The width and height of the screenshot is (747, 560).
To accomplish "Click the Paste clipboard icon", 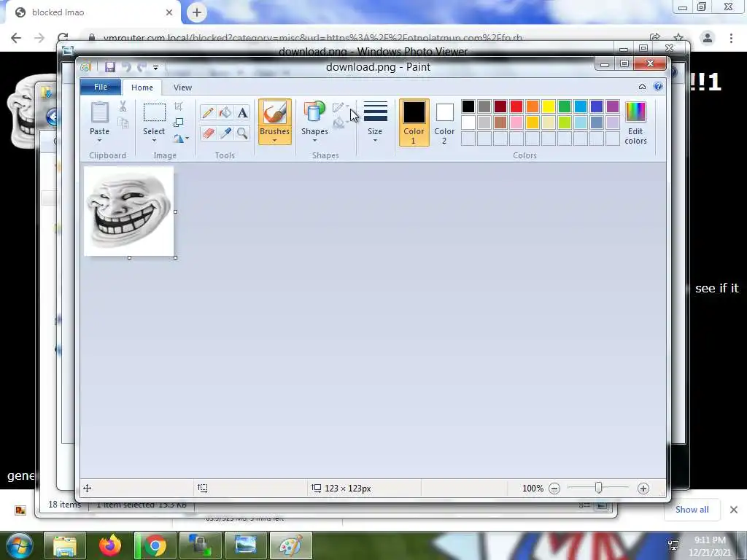I will coord(99,113).
